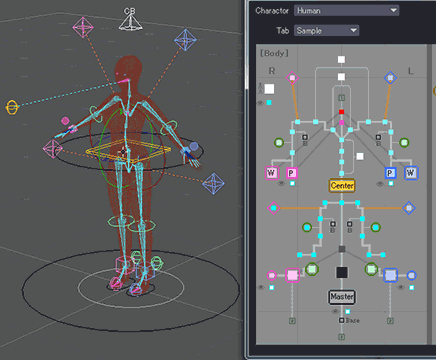The height and width of the screenshot is (360, 436).
Task: Select the Master controller button
Action: 342,297
